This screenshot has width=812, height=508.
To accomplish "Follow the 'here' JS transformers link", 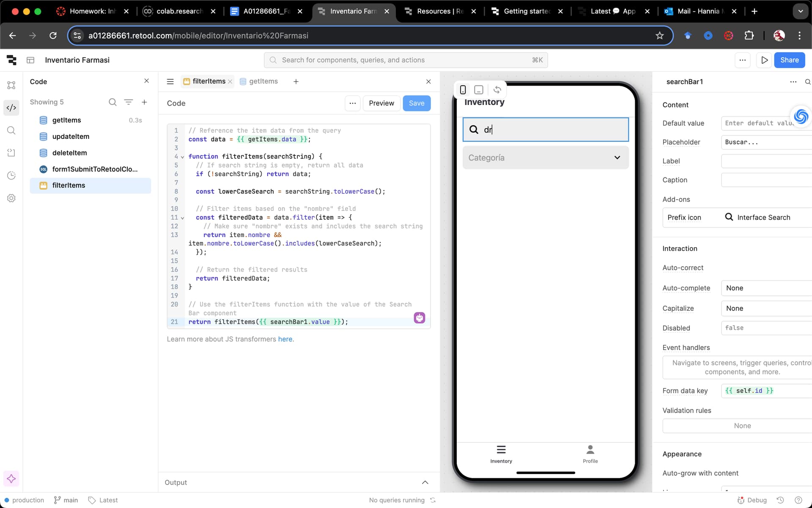I will 285,339.
